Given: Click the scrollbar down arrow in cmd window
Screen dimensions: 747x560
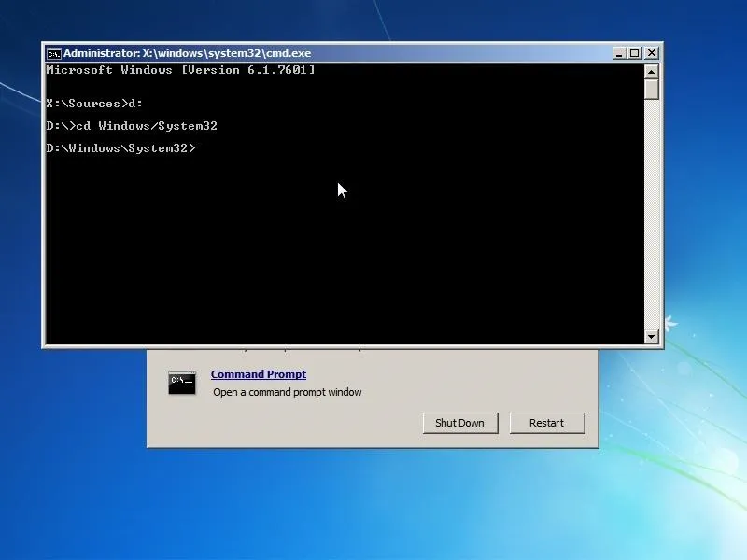Looking at the screenshot, I should click(x=651, y=337).
